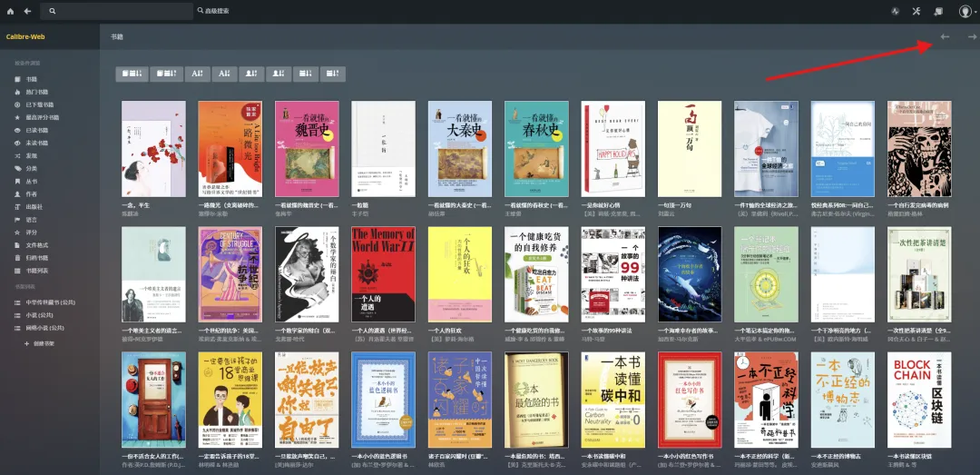Viewport: 980px width, 475px height.
Task: Show 最高评分书籍 top rated books
Action: (x=37, y=118)
